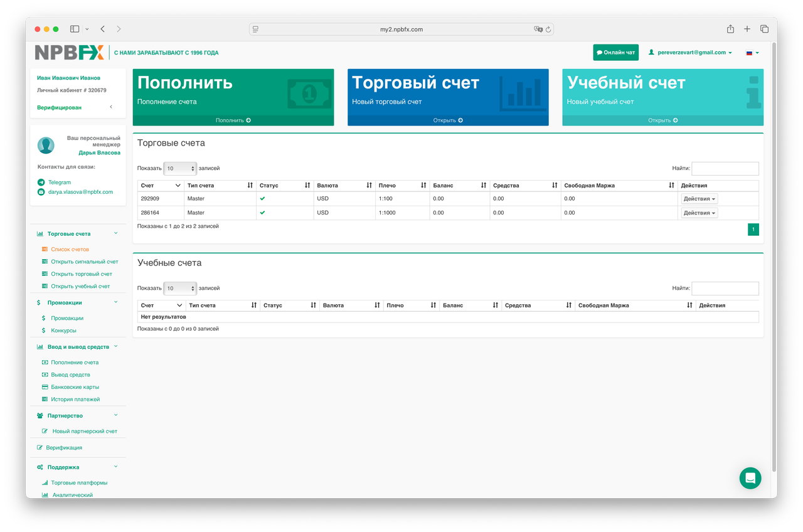Collapse the Ввод и вывод средств section
Image resolution: width=803 pixels, height=532 pixels.
pos(115,346)
